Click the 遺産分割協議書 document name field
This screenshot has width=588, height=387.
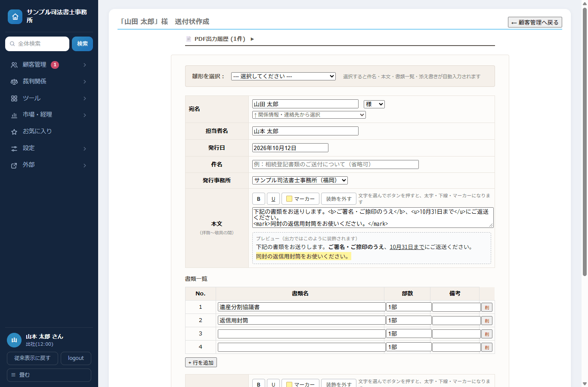click(x=302, y=307)
